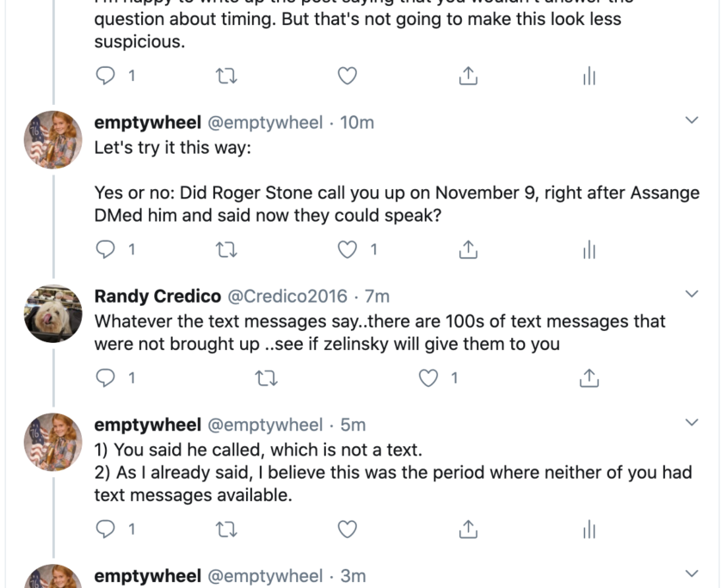The height and width of the screenshot is (588, 727).
Task: Like the 'Let's try it this way' tweet
Action: (348, 249)
